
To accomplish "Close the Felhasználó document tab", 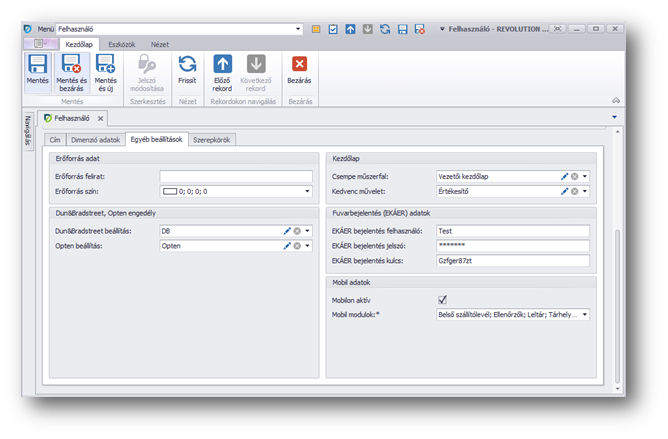I will (100, 118).
